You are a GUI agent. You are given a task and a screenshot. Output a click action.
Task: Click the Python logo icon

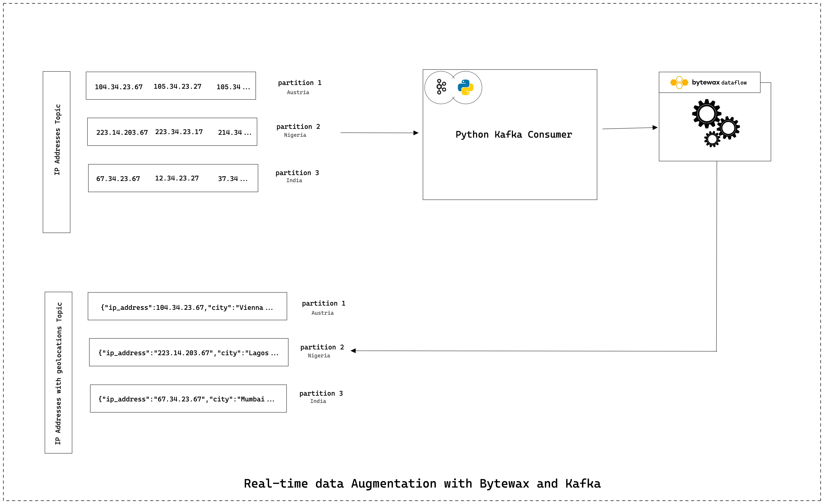click(465, 87)
